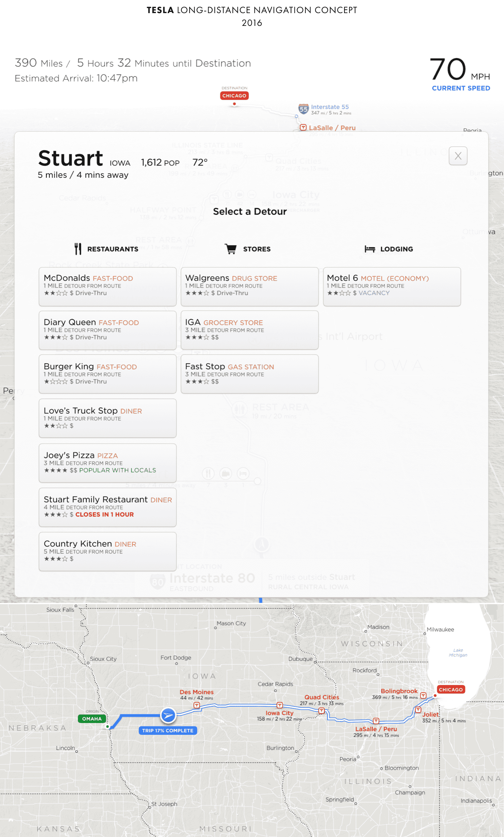Select the Motel 6 lodging card

point(392,286)
